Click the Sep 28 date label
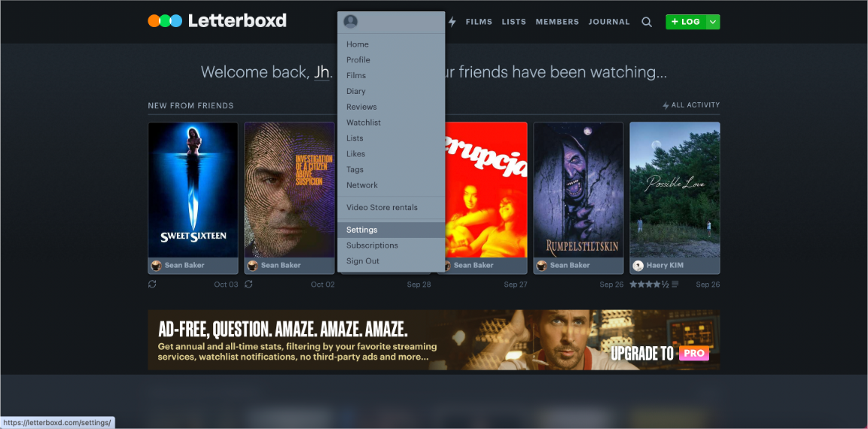 419,284
